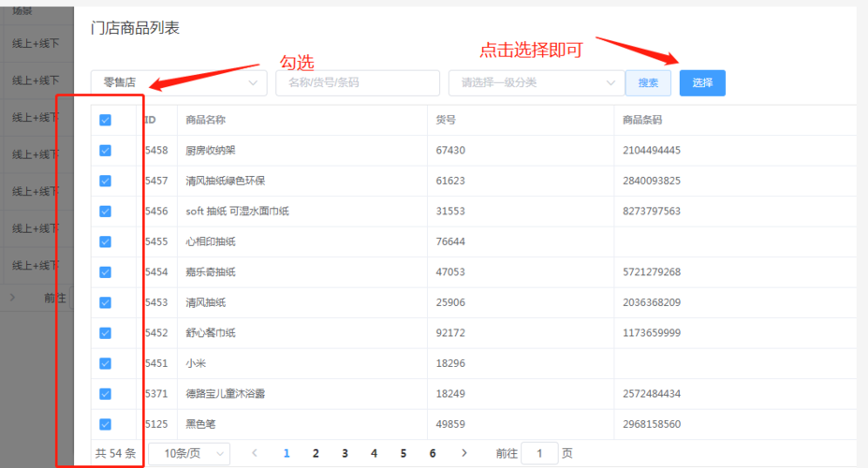The width and height of the screenshot is (868, 468).
Task: Select page 1 in pagination
Action: [287, 454]
